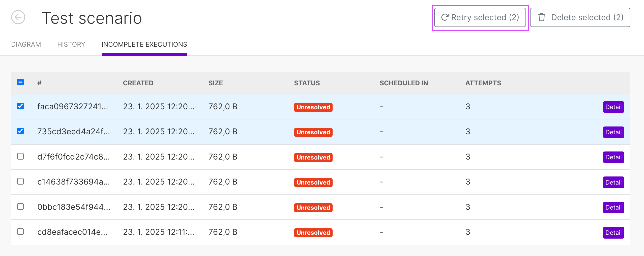Open Detail for c14638f733694a execution
Image resolution: width=644 pixels, height=256 pixels.
click(613, 182)
